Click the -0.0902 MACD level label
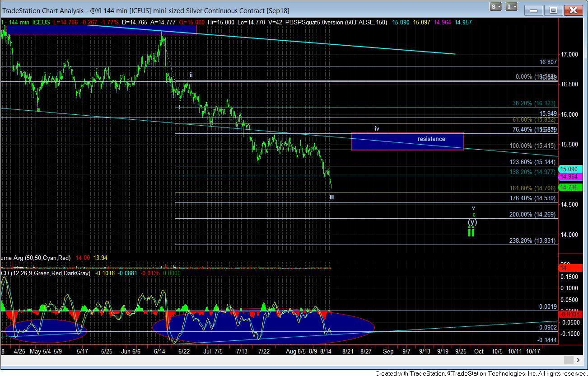The image size is (588, 377). [548, 328]
